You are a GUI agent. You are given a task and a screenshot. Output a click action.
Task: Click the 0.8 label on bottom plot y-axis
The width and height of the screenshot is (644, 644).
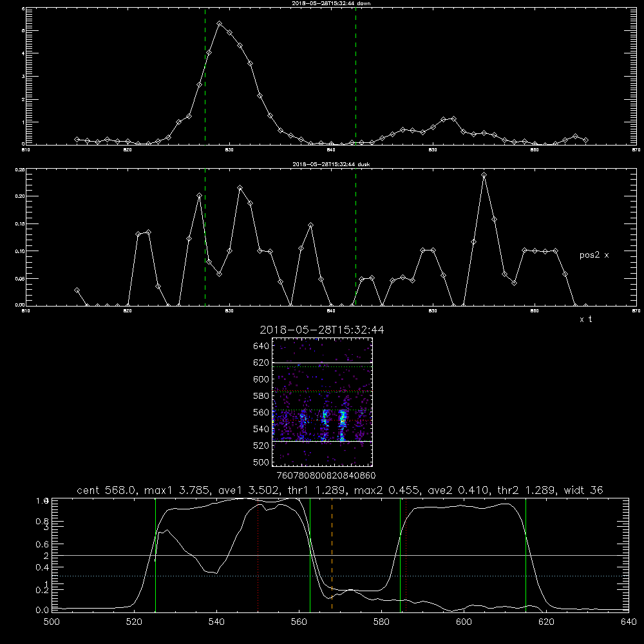(42, 521)
